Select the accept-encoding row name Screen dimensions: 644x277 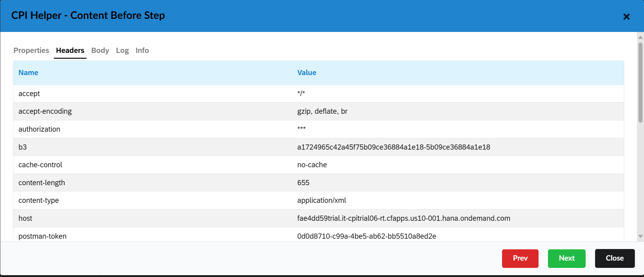(x=45, y=111)
